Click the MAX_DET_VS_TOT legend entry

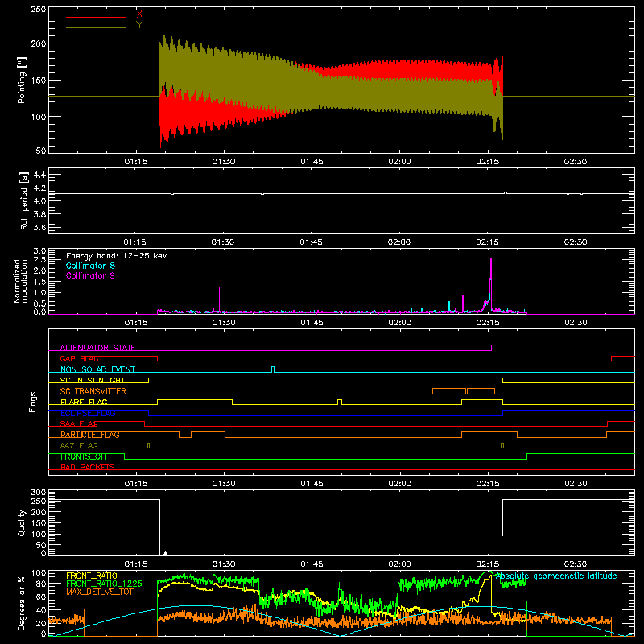pos(99,592)
